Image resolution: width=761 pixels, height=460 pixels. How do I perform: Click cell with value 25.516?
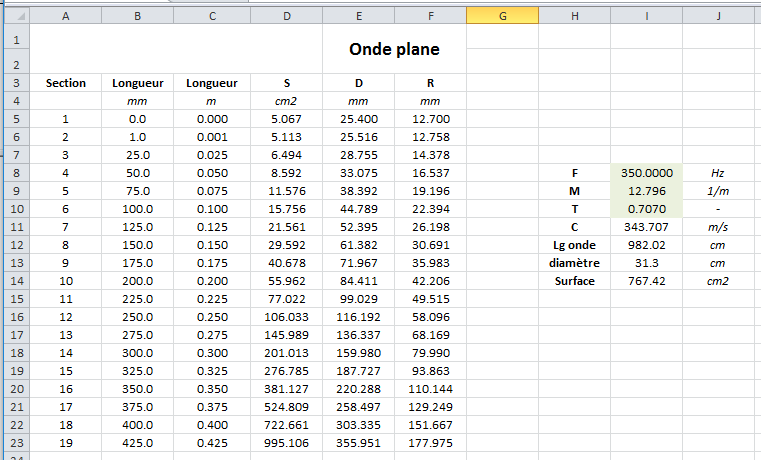(x=359, y=137)
